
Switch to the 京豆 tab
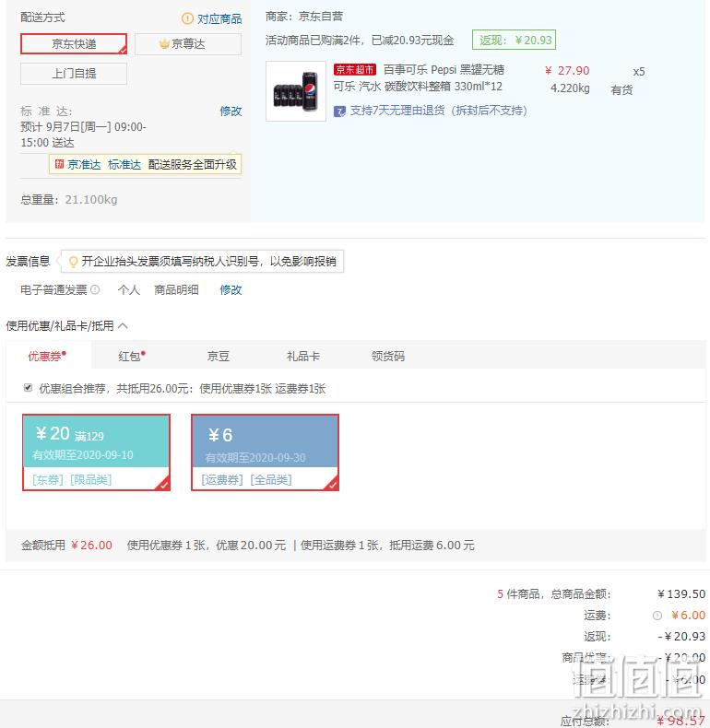219,356
